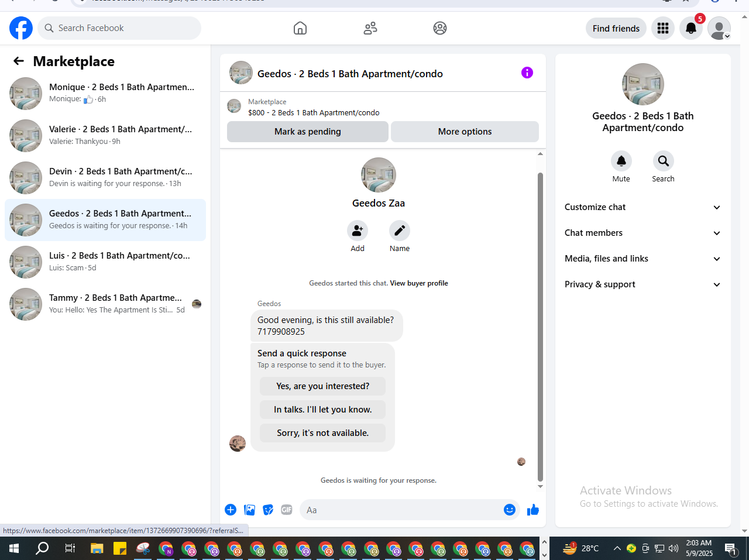
Task: Click Search Facebook input field
Action: tap(119, 28)
